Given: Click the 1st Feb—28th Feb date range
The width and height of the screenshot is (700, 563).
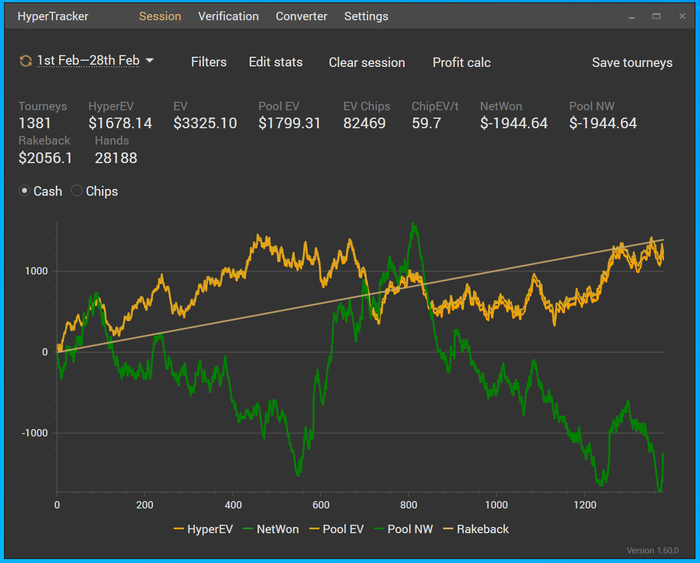Looking at the screenshot, I should point(88,60).
